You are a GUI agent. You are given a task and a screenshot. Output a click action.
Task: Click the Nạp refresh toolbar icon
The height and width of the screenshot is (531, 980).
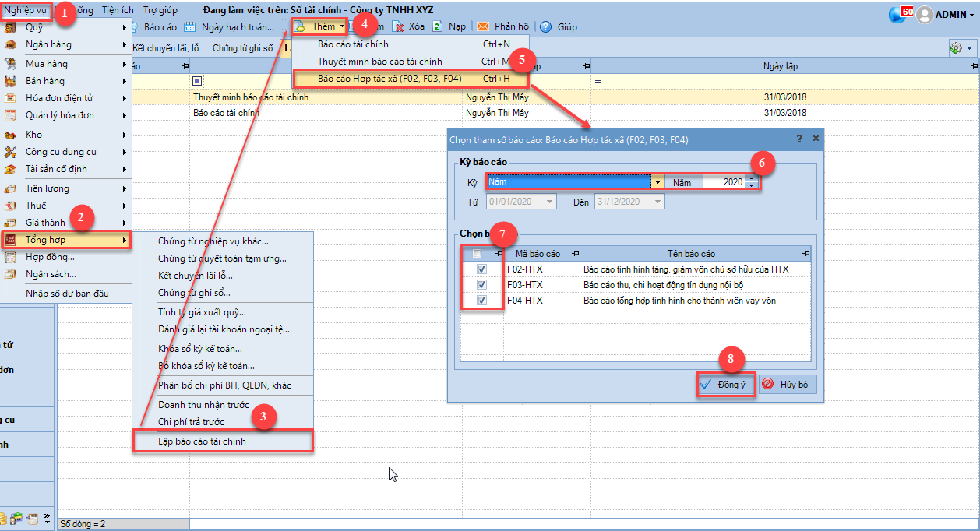coord(439,26)
